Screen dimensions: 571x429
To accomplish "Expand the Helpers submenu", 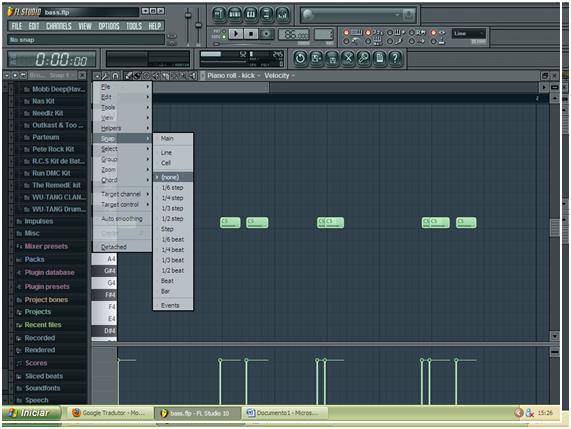I will 122,128.
